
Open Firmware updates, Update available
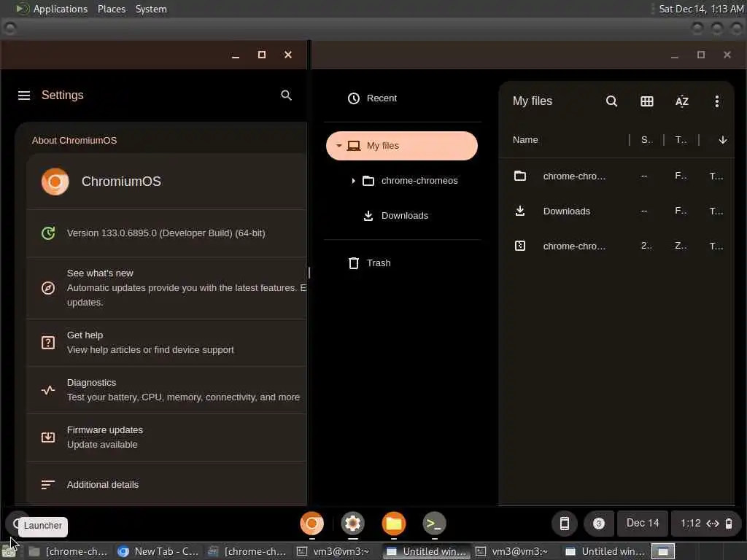point(167,437)
